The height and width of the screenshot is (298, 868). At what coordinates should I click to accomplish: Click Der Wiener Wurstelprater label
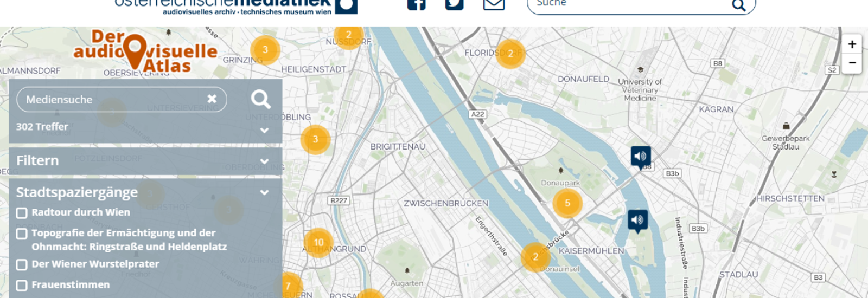[x=95, y=264]
